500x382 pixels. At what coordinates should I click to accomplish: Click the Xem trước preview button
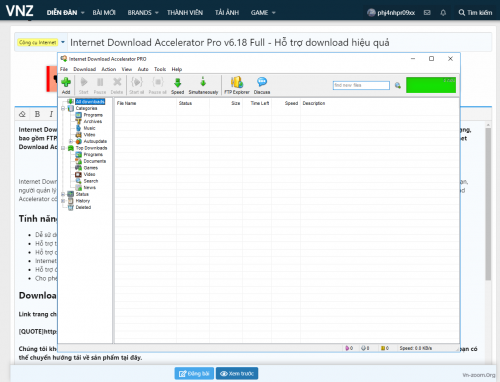237,374
